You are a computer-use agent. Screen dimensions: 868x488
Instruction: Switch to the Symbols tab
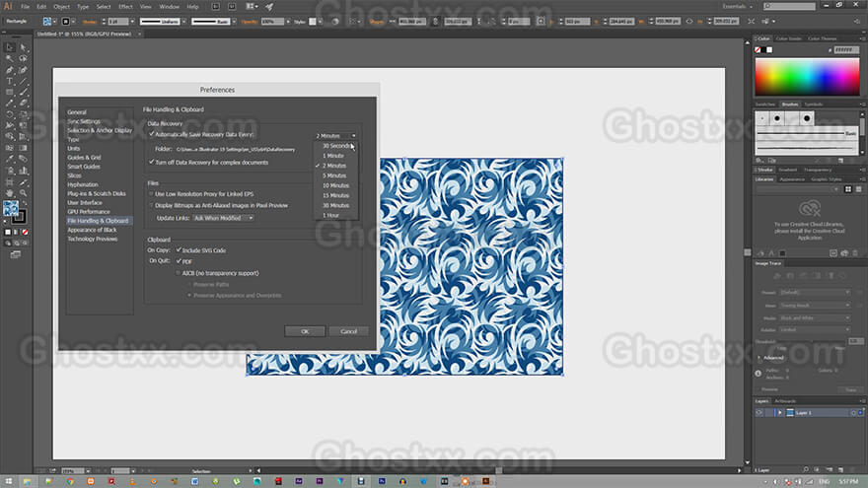click(813, 105)
